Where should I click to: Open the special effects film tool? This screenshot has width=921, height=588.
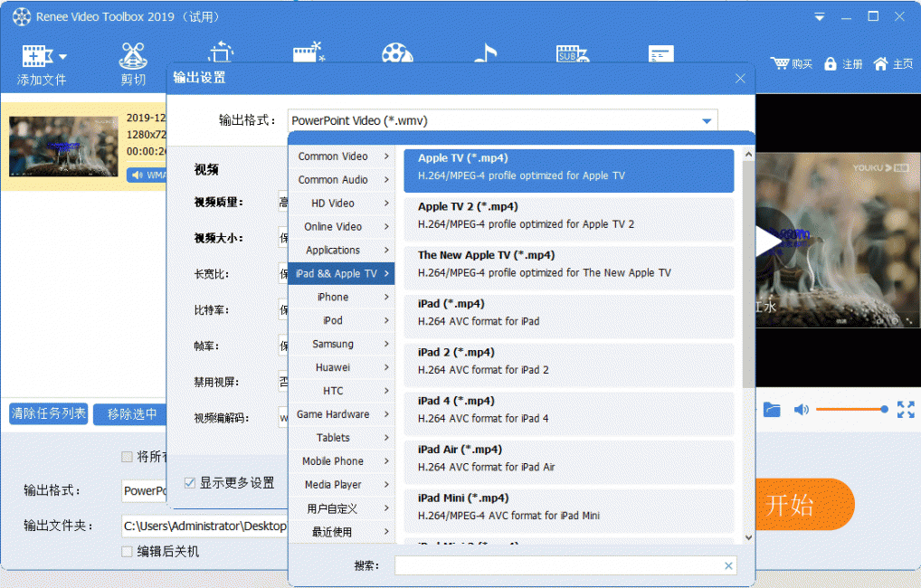(309, 52)
